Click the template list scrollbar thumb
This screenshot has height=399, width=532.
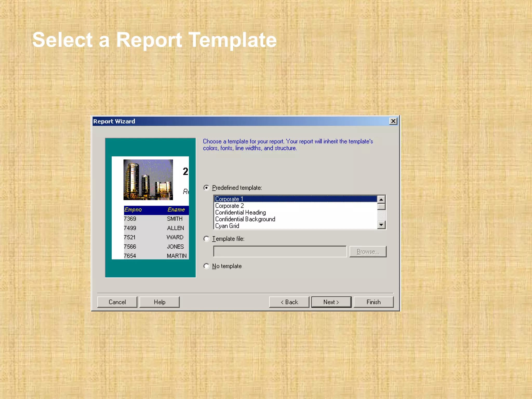point(381,207)
